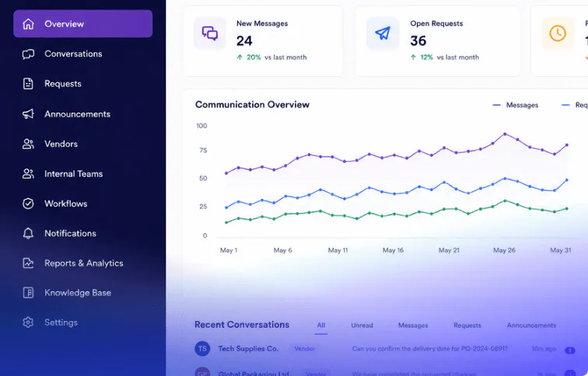Viewport: 588px width, 376px height.
Task: Click the unread badge on Tech Supplies row
Action: click(x=570, y=350)
